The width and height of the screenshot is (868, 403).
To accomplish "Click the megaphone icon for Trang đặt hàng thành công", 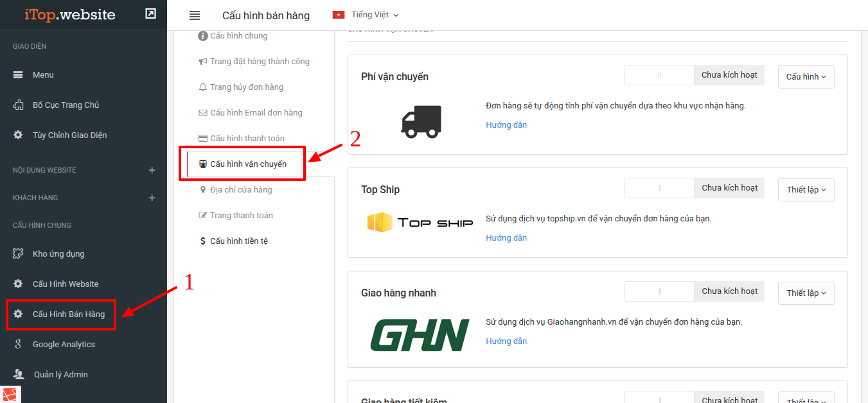I will click(x=203, y=62).
